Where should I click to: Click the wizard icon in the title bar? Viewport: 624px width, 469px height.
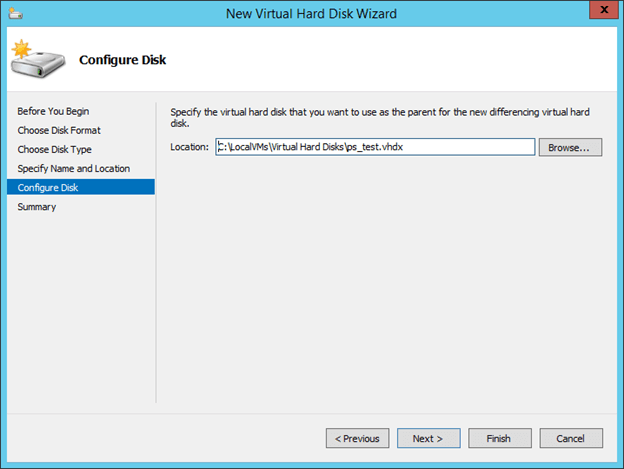click(16, 14)
